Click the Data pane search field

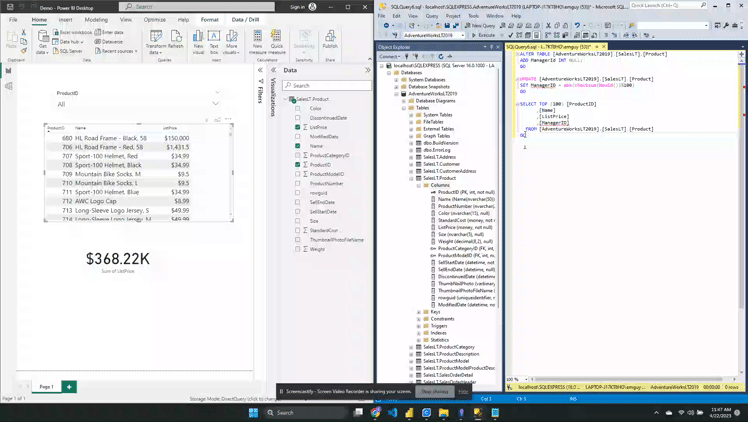(327, 85)
